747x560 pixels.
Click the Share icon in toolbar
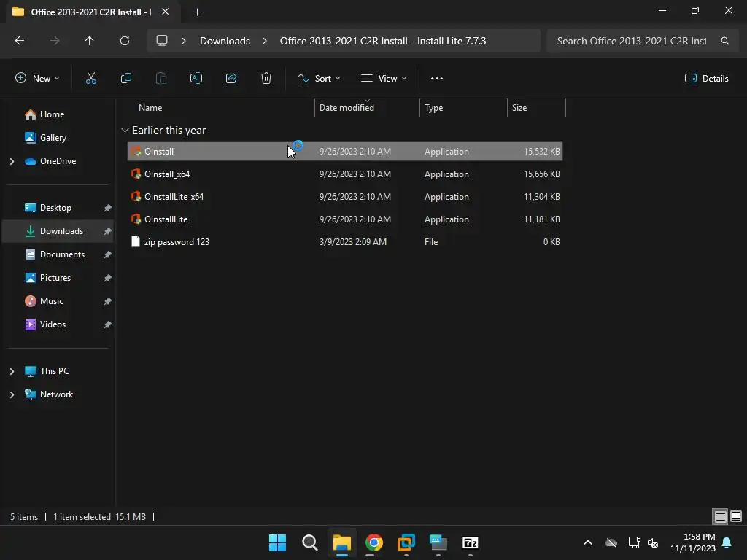[231, 79]
